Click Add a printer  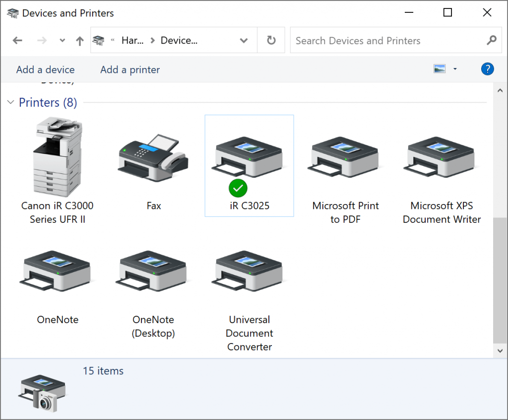tap(130, 70)
